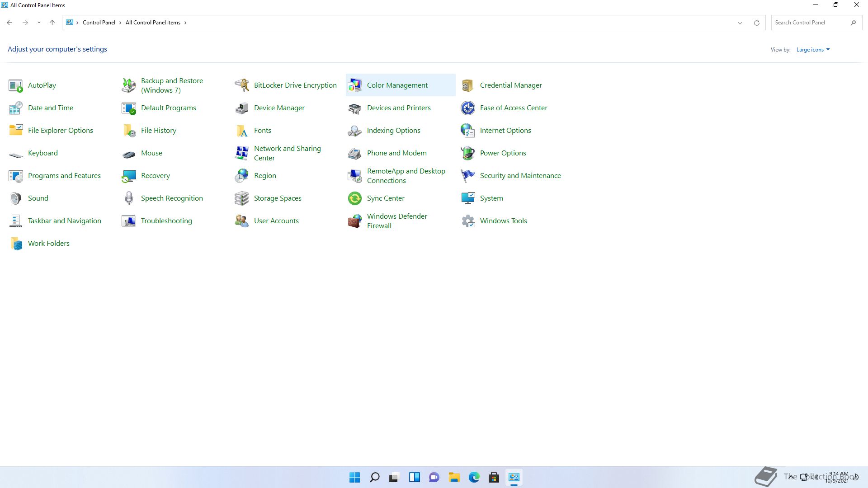Click the All Control Panel Items breadcrumb

pyautogui.click(x=153, y=23)
